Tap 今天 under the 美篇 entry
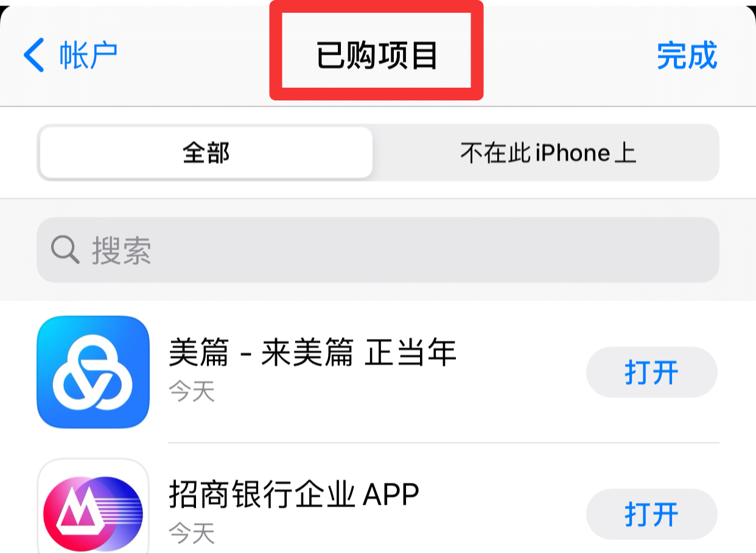Image resolution: width=756 pixels, height=554 pixels. 192,391
